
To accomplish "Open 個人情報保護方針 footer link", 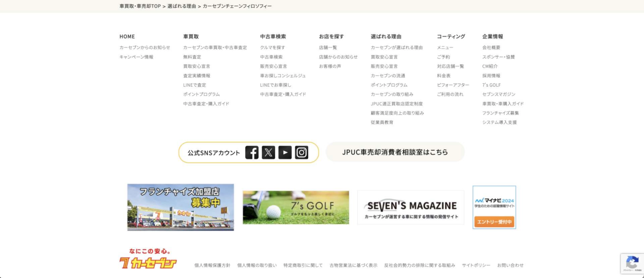I will click(212, 265).
